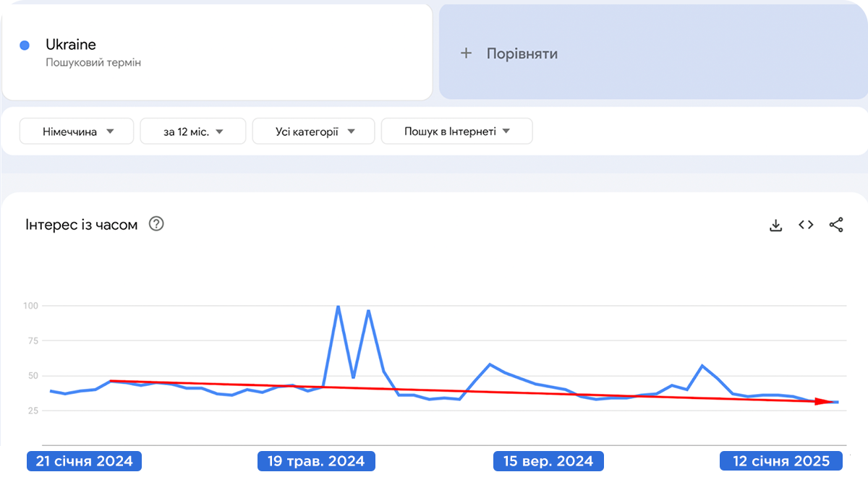The height and width of the screenshot is (485, 868).
Task: Download the interest over time chart data
Action: point(775,226)
